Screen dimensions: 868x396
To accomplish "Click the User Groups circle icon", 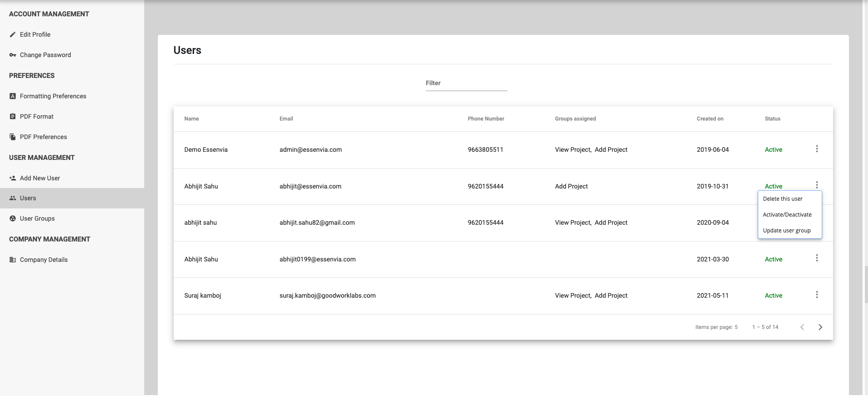I will tap(13, 218).
